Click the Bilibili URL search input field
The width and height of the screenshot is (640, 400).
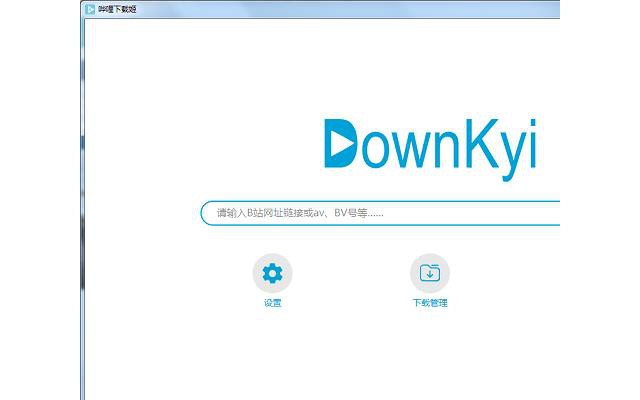tap(380, 213)
